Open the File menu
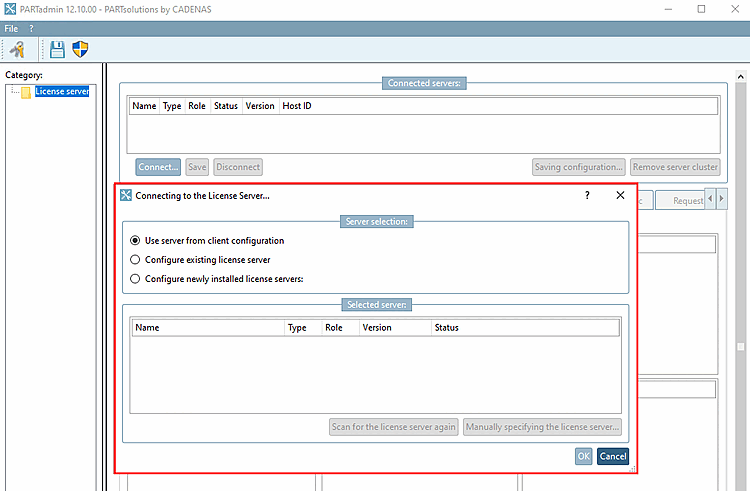750x491 pixels. [x=11, y=29]
